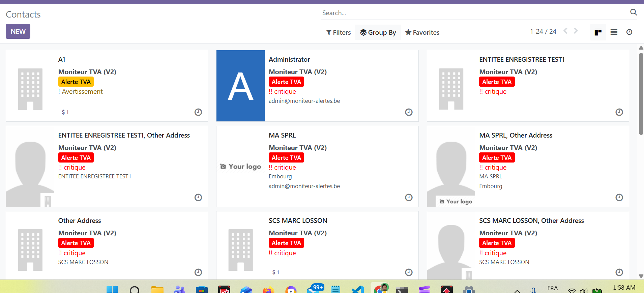Click the NEW button

[18, 31]
